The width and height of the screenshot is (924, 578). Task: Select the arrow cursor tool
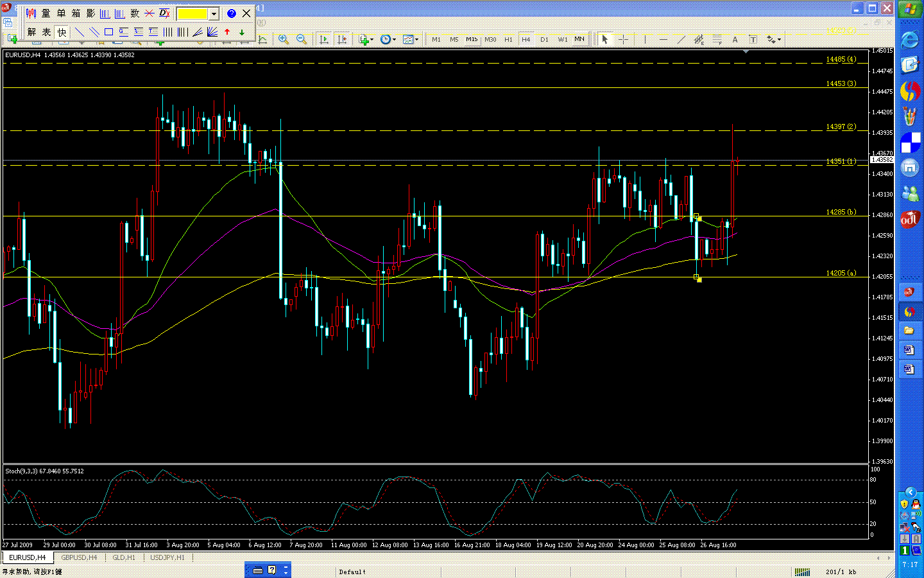pos(604,39)
